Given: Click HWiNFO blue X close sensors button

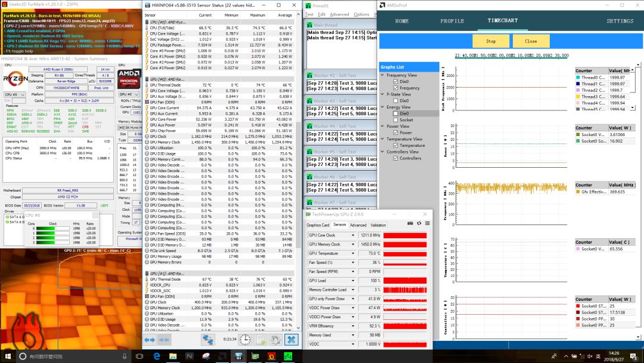Looking at the screenshot, I should (291, 340).
